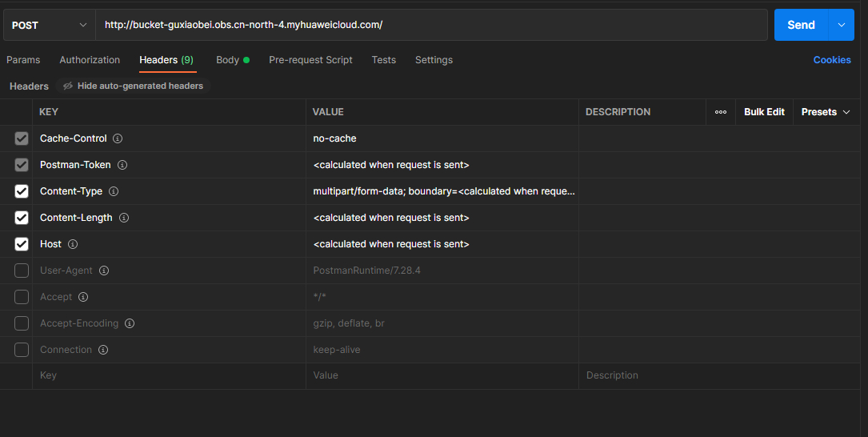Uncheck the Content-Type header checkbox

(22, 191)
